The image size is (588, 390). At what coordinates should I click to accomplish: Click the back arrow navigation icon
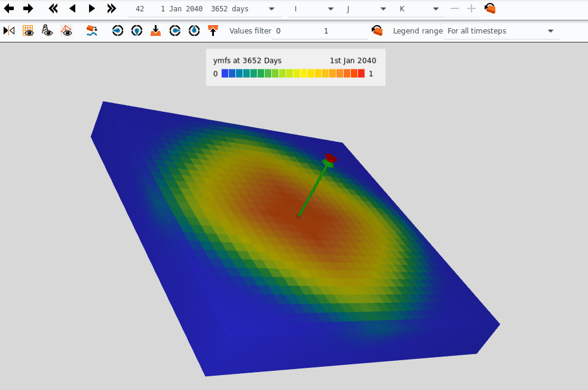coord(9,8)
